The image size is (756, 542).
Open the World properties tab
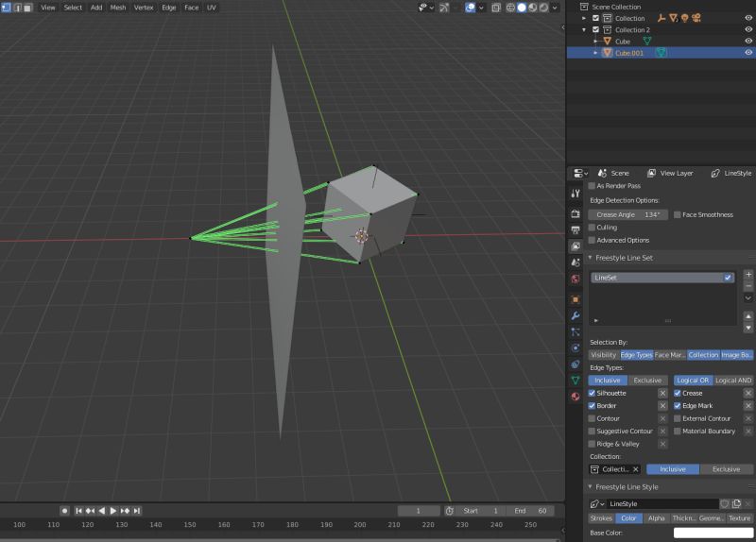pyautogui.click(x=576, y=279)
